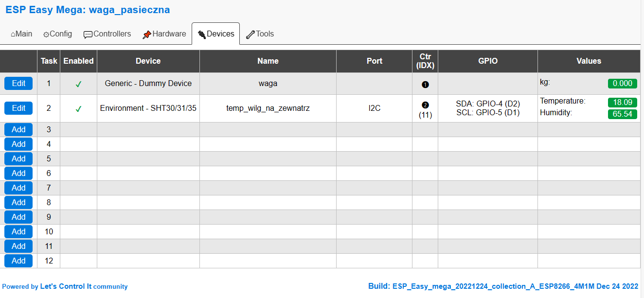Viewport: 644px width, 298px height.
Task: Click the speech bubble Controllers icon
Action: [88, 35]
